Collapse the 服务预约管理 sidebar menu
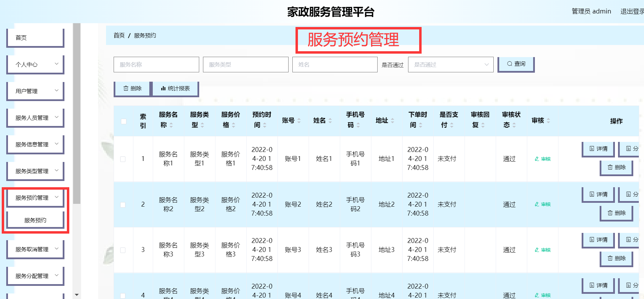The height and width of the screenshot is (299, 644). pos(35,198)
